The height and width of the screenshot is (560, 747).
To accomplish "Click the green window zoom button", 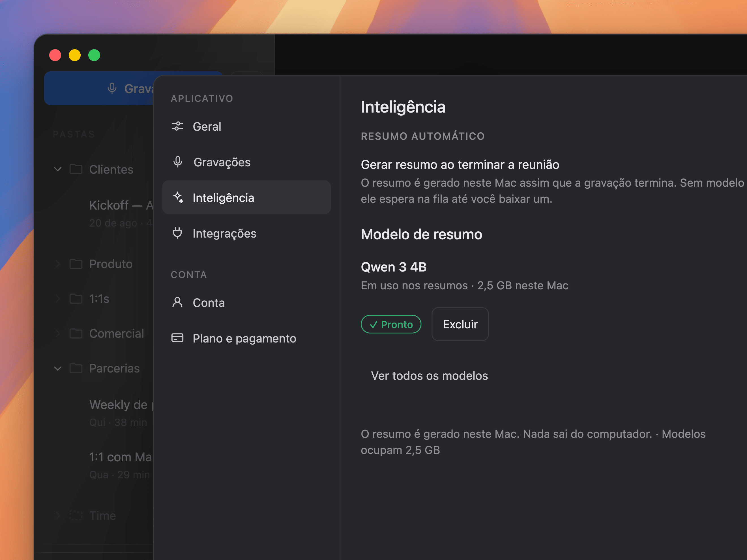I will (x=94, y=55).
